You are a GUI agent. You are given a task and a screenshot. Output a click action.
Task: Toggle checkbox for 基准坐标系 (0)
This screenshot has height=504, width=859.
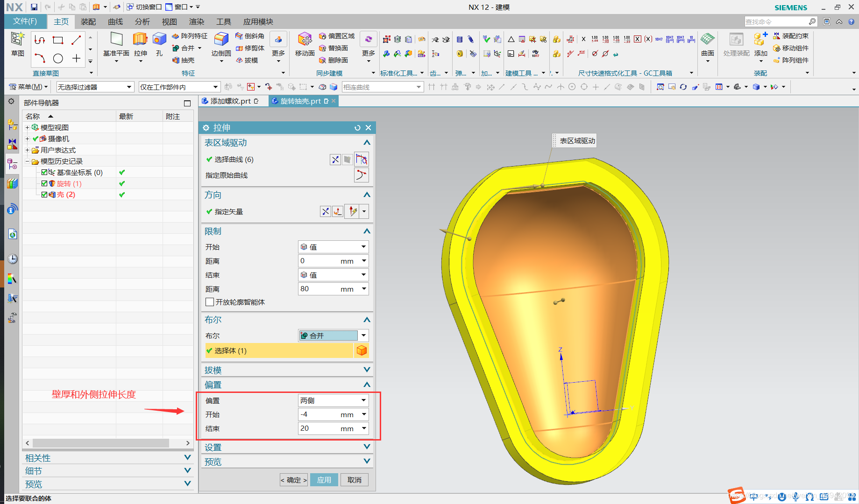[x=44, y=172]
